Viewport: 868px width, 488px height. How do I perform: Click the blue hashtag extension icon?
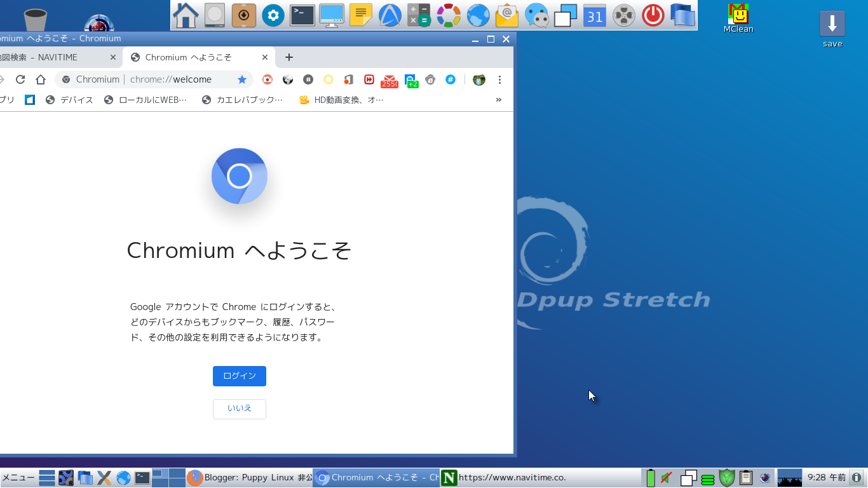451,79
